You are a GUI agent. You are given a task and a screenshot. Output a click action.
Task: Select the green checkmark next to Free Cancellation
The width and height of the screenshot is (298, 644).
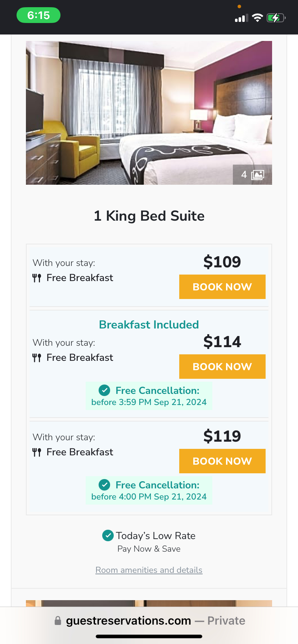[x=104, y=390]
